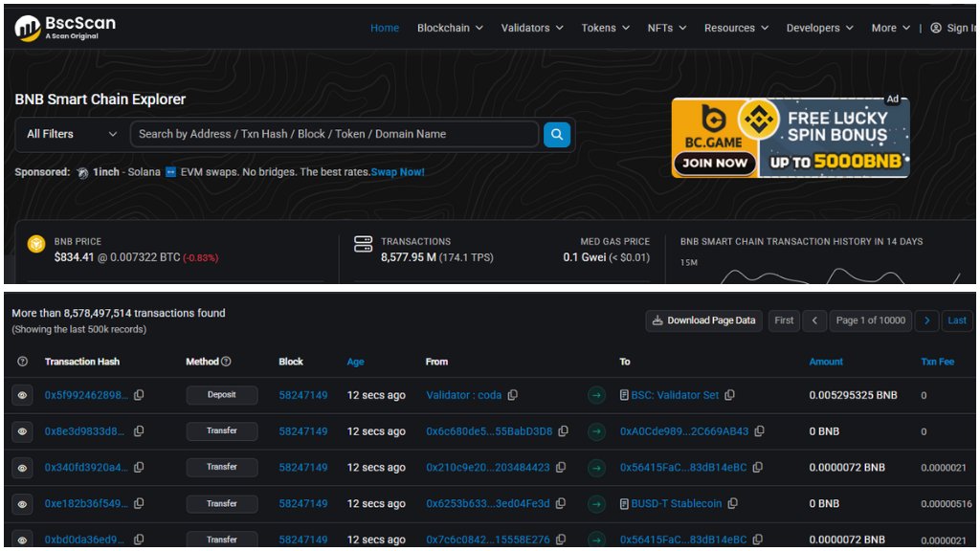Click the blue search magnifier button
Image resolution: width=980 pixels, height=551 pixels.
pos(557,134)
